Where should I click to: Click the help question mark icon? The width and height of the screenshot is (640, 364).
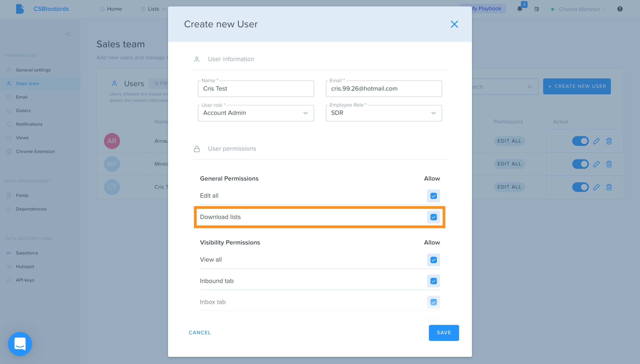[x=620, y=9]
